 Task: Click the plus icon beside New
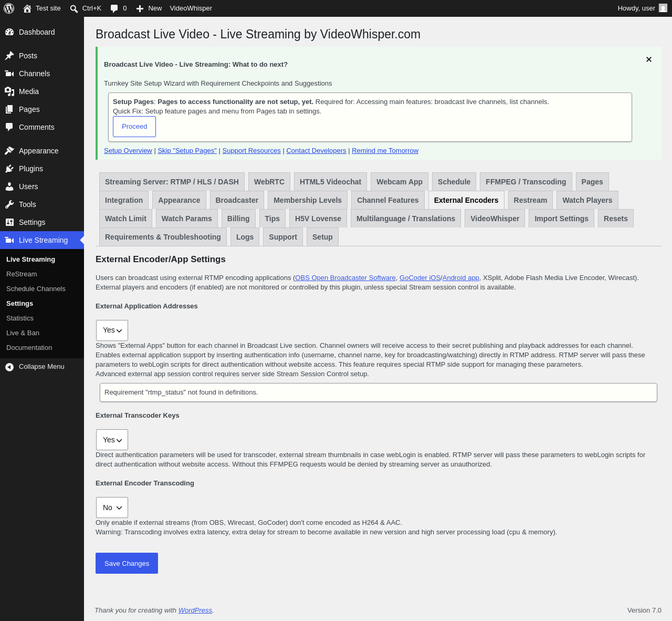tap(140, 8)
